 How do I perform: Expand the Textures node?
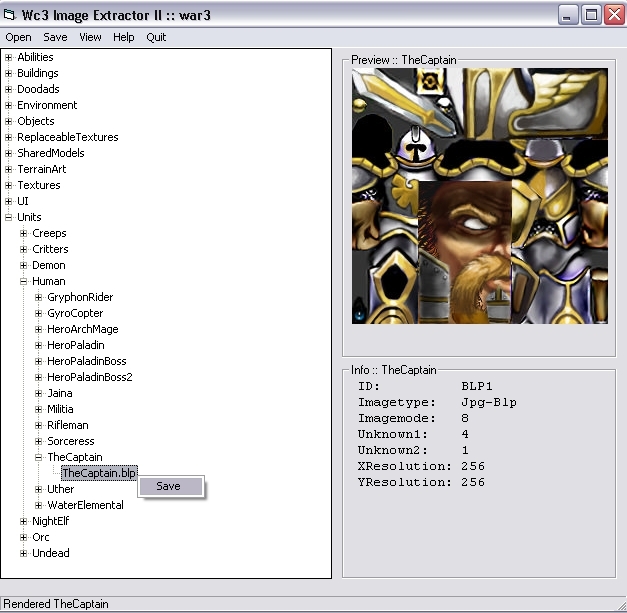coord(8,185)
